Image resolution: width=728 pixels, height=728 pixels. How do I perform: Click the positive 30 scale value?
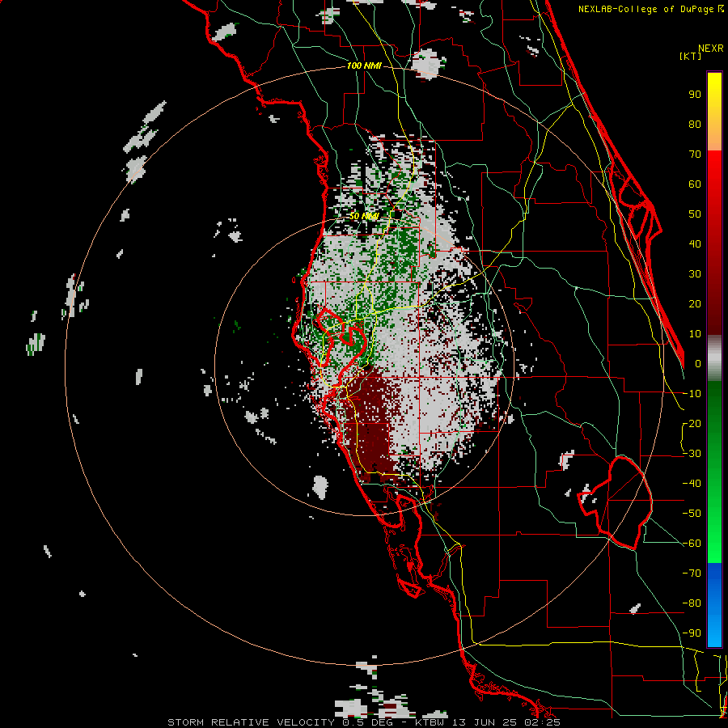[x=695, y=274]
